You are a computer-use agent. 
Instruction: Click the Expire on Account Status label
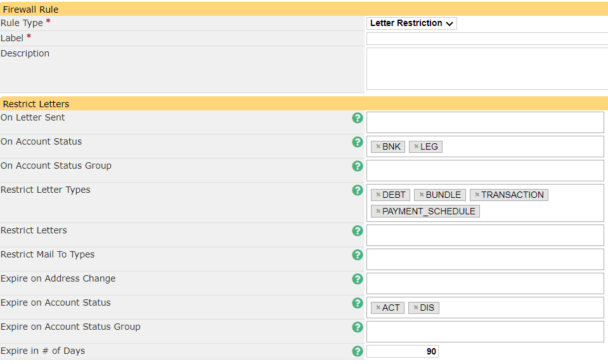(x=55, y=302)
